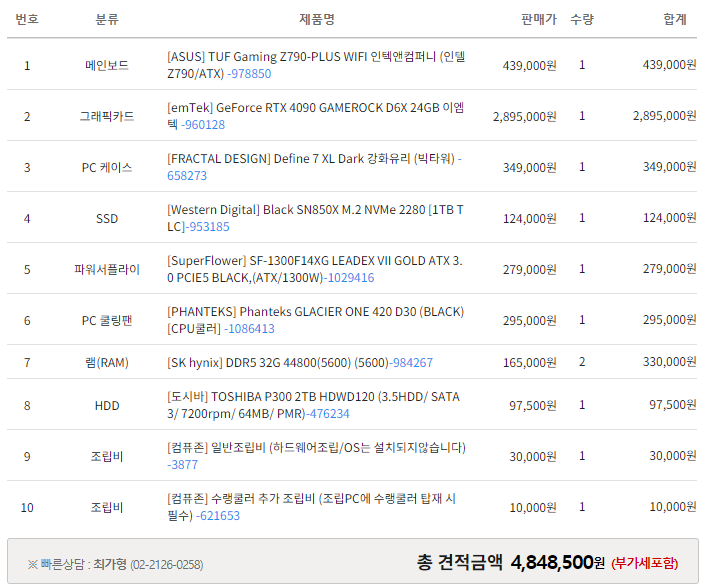The image size is (719, 585).
Task: Click the Western Digital Black SN850X name
Action: point(315,218)
